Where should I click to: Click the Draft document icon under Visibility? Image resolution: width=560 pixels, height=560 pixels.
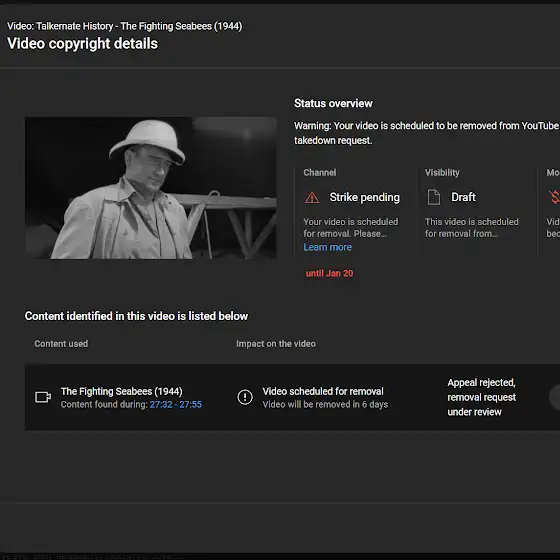(x=434, y=197)
